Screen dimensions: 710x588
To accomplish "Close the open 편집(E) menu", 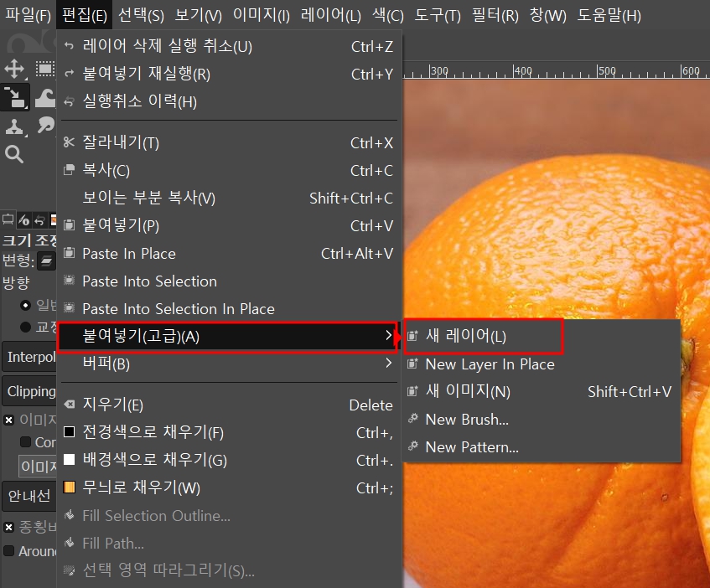I will 85,15.
